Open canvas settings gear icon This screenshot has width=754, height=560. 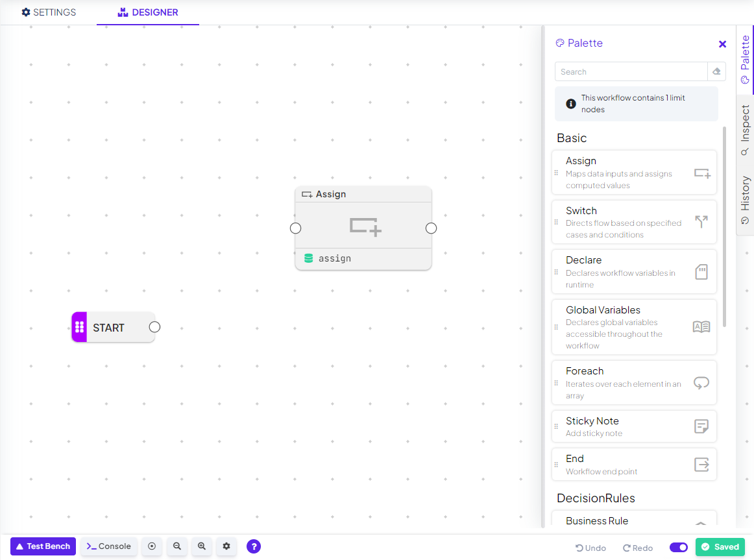pos(226,546)
